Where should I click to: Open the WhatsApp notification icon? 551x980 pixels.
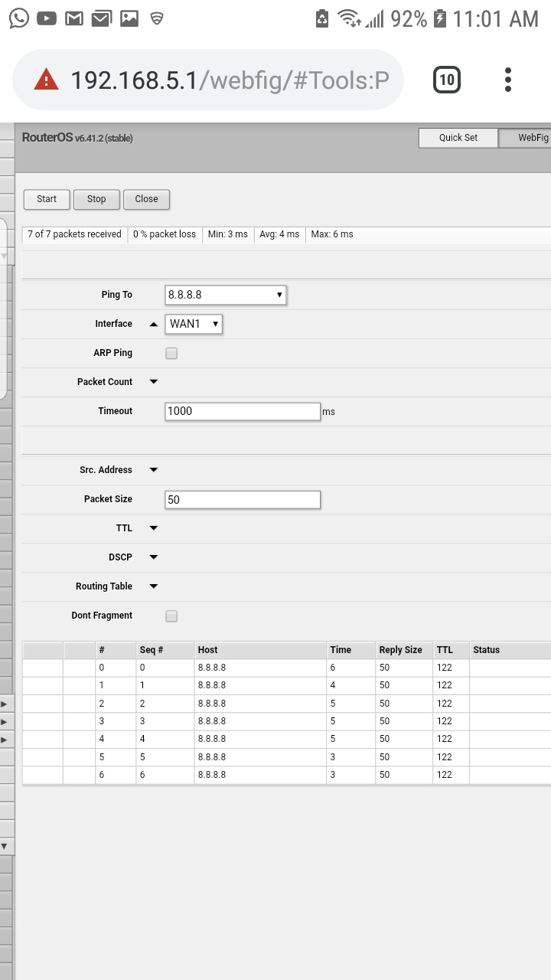(x=19, y=18)
